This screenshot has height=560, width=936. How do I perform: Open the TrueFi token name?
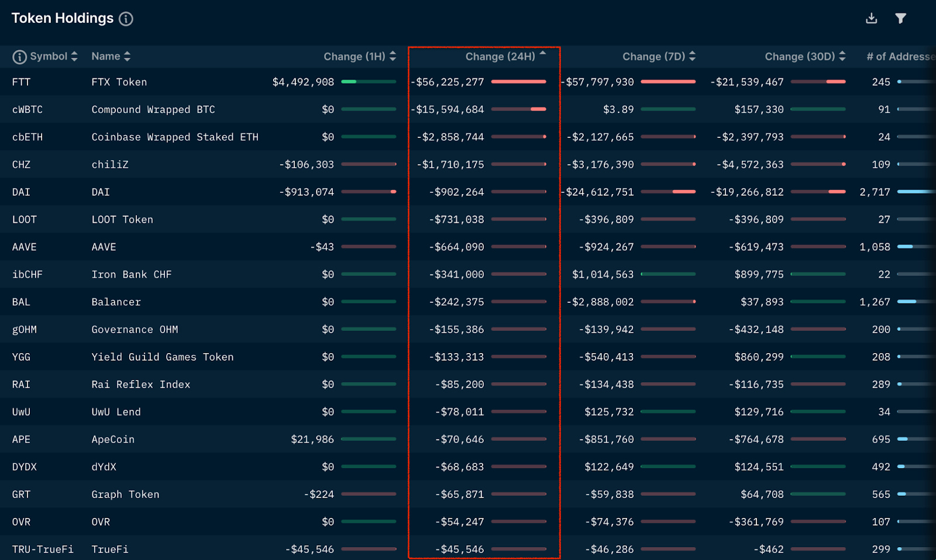(110, 549)
